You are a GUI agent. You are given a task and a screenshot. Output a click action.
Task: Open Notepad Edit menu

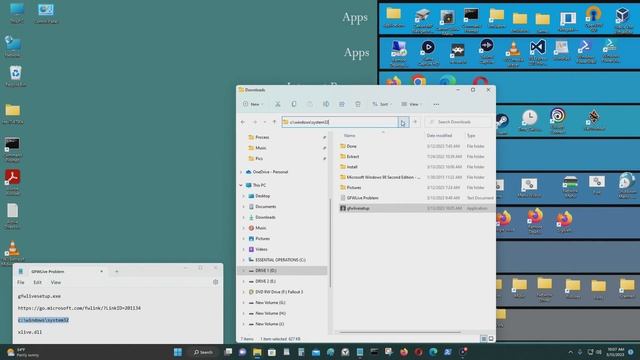click(x=38, y=282)
